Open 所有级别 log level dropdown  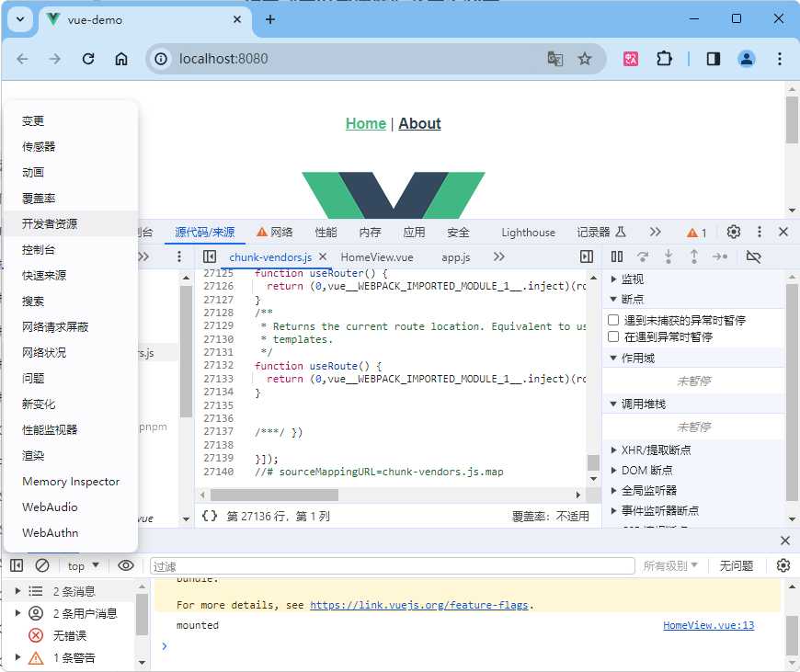670,565
